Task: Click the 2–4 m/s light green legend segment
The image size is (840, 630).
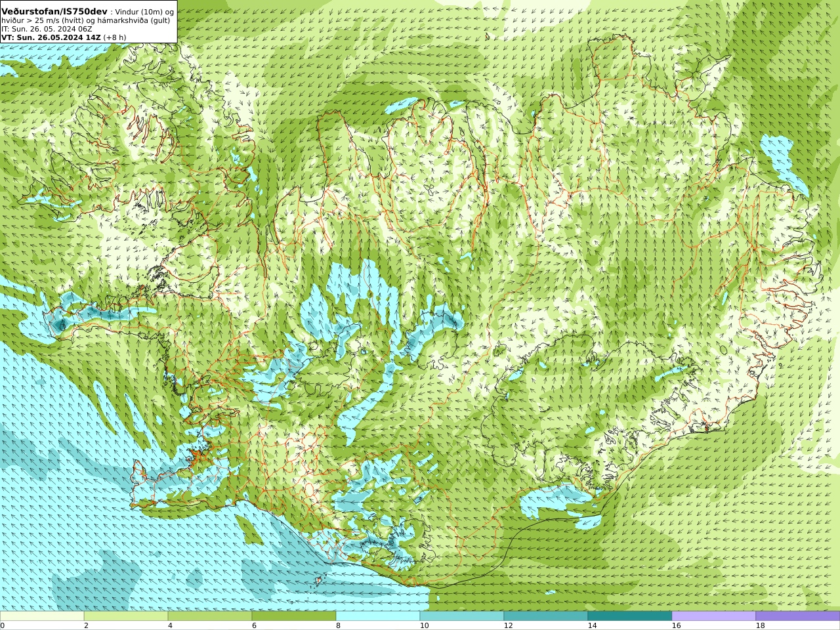Action: [126, 616]
